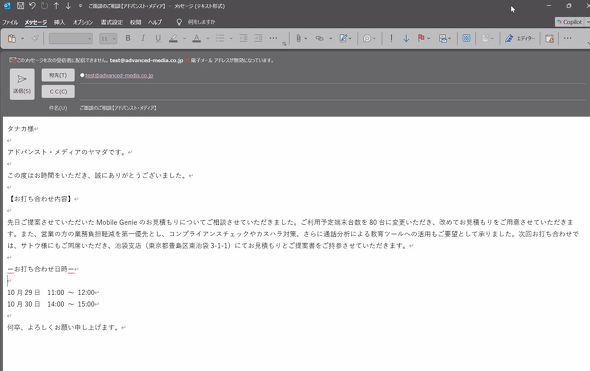590x371 pixels.
Task: Expand the Paste options arrow
Action: pos(23,39)
